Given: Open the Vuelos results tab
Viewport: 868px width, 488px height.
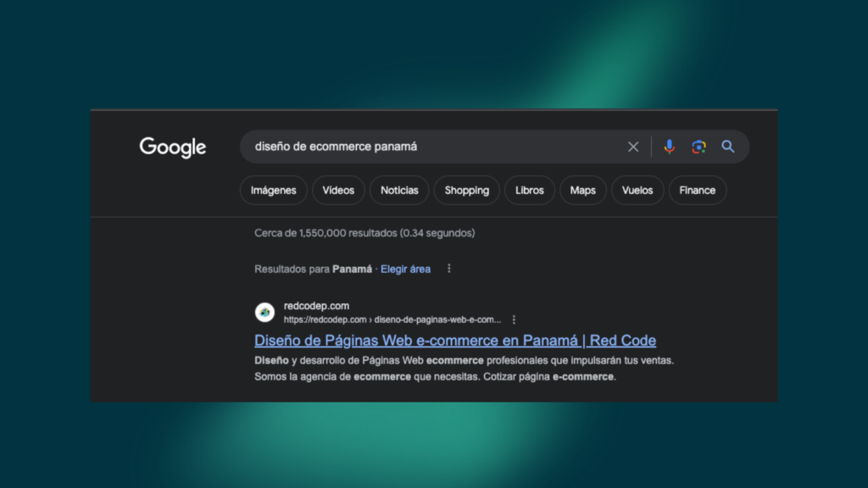Looking at the screenshot, I should [637, 190].
